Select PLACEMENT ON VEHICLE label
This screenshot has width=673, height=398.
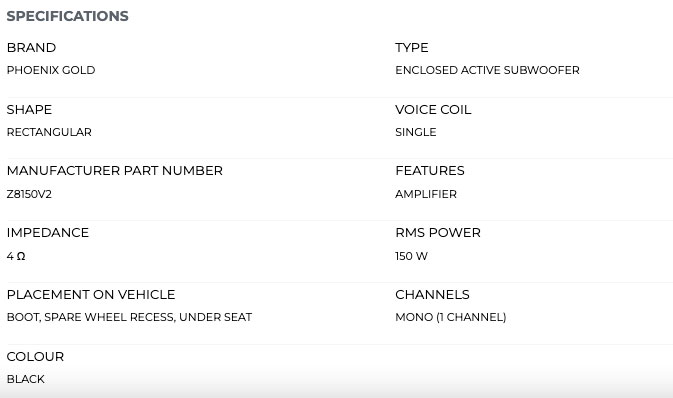[x=91, y=295]
